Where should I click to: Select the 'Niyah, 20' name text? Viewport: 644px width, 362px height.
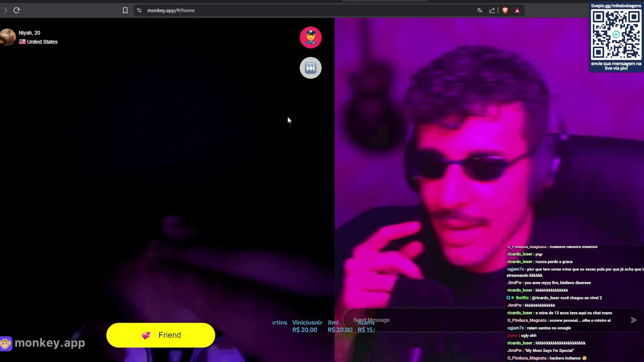[29, 33]
